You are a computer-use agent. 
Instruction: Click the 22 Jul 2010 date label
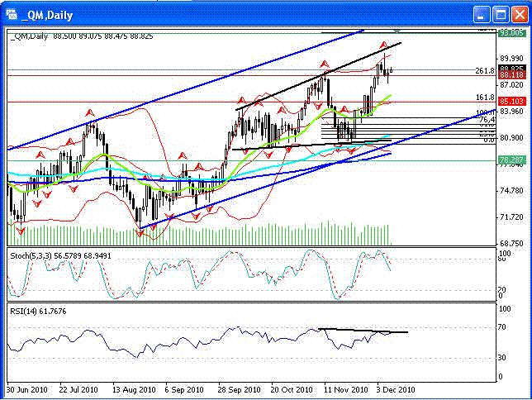point(78,389)
